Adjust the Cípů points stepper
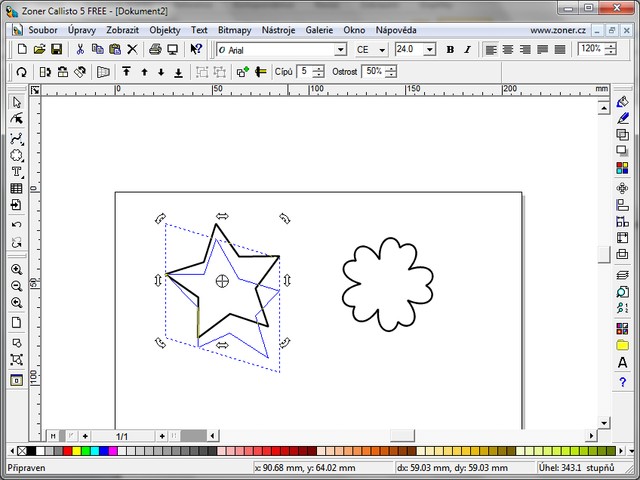This screenshot has width=640, height=480. (x=318, y=72)
